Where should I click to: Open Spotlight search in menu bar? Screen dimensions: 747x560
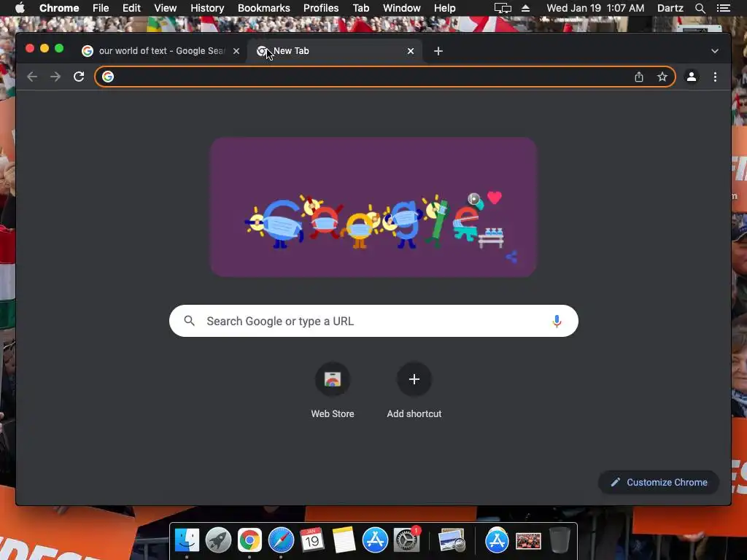pyautogui.click(x=700, y=8)
